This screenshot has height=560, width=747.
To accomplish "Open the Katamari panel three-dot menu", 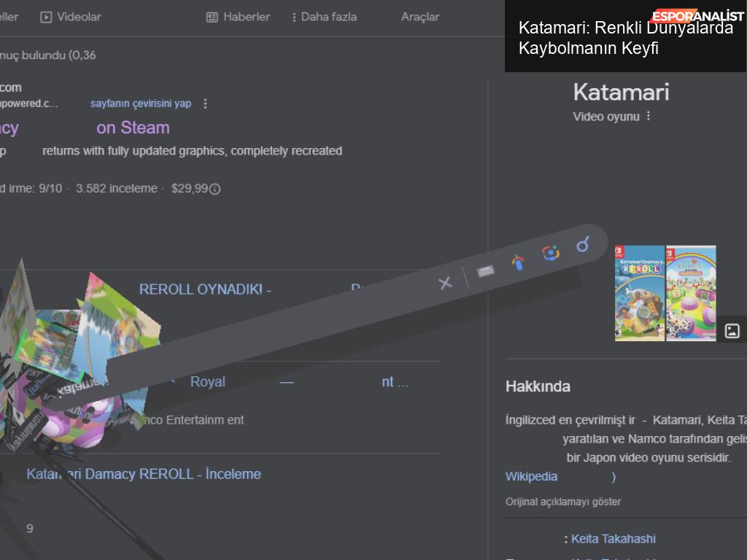I will click(x=649, y=117).
